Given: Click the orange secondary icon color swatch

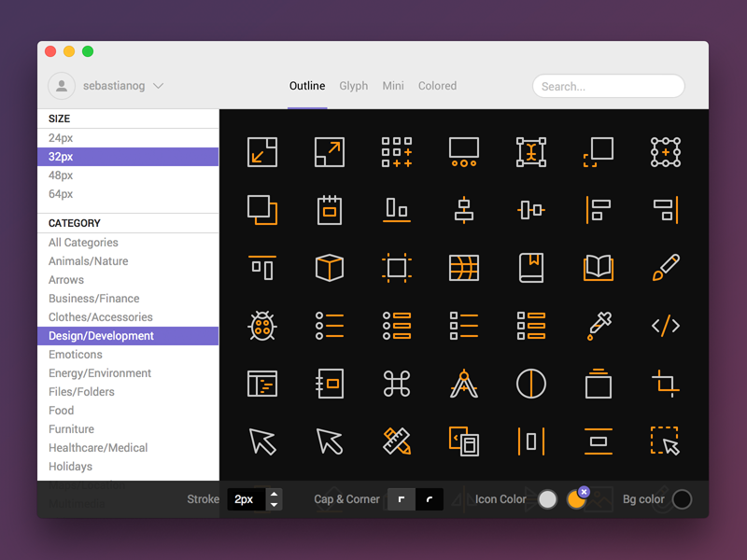Looking at the screenshot, I should pos(575,500).
